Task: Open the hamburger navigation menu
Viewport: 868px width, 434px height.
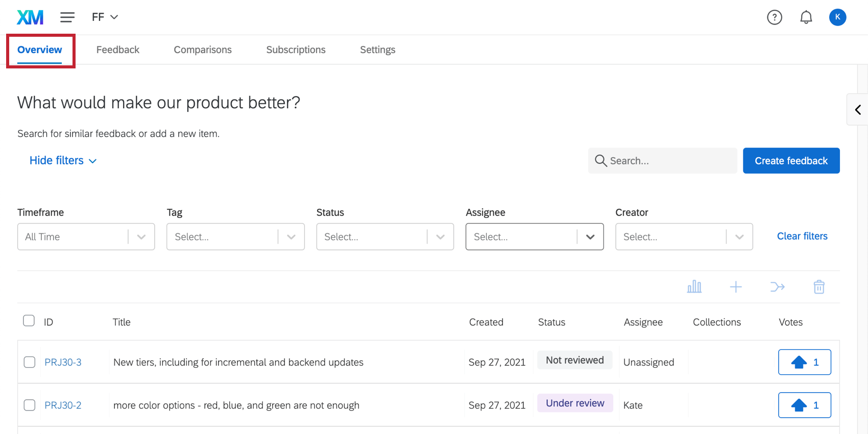Action: click(x=67, y=17)
